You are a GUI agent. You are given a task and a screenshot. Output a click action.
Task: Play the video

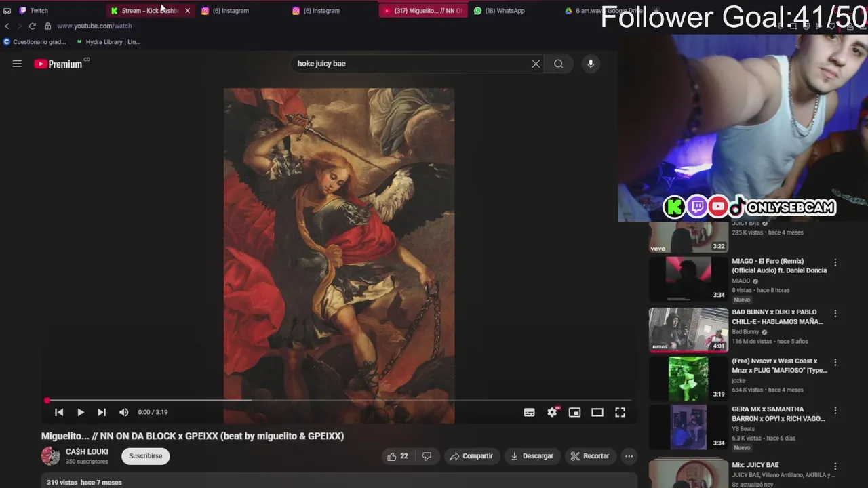(x=80, y=412)
